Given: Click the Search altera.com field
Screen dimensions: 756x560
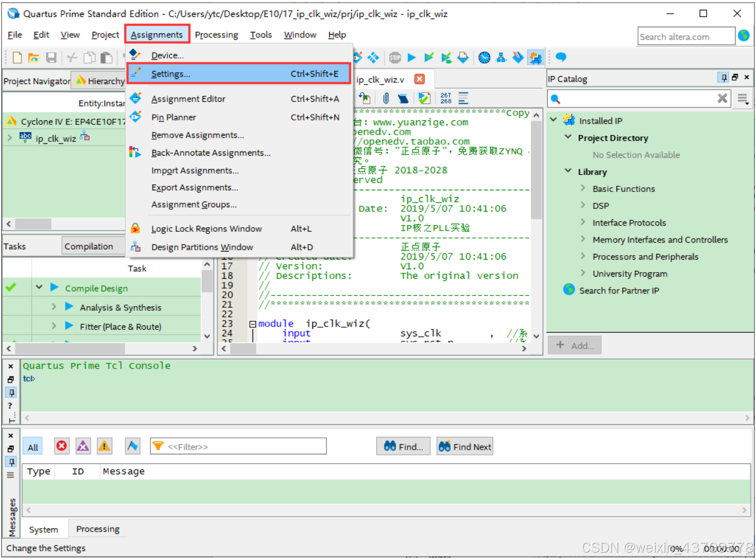Looking at the screenshot, I should coord(686,36).
